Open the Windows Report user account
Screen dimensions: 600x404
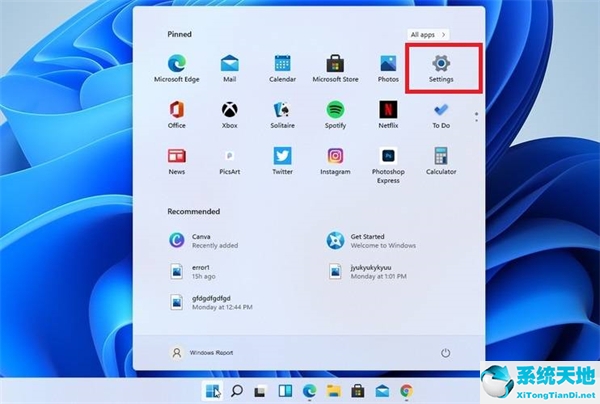click(202, 353)
